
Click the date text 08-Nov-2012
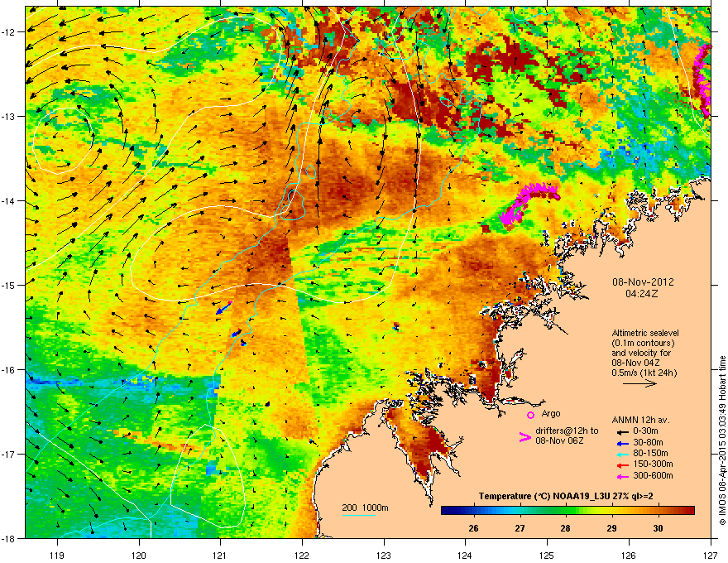[x=643, y=282]
